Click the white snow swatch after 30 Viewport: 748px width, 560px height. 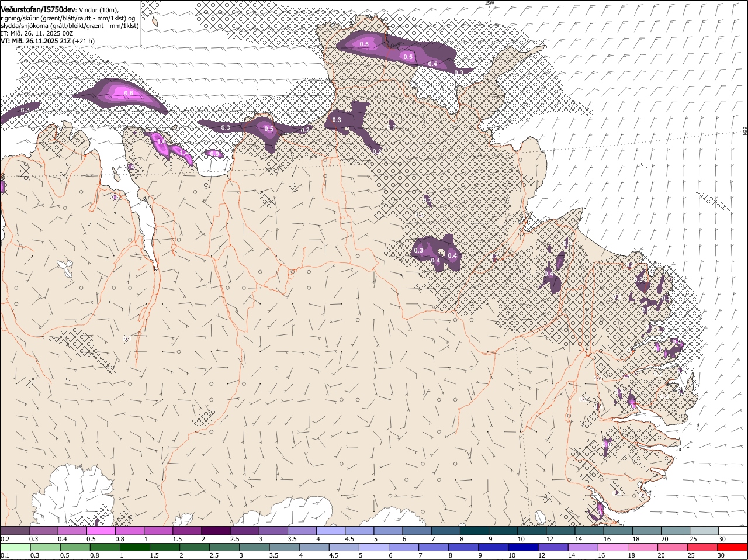tap(733, 530)
